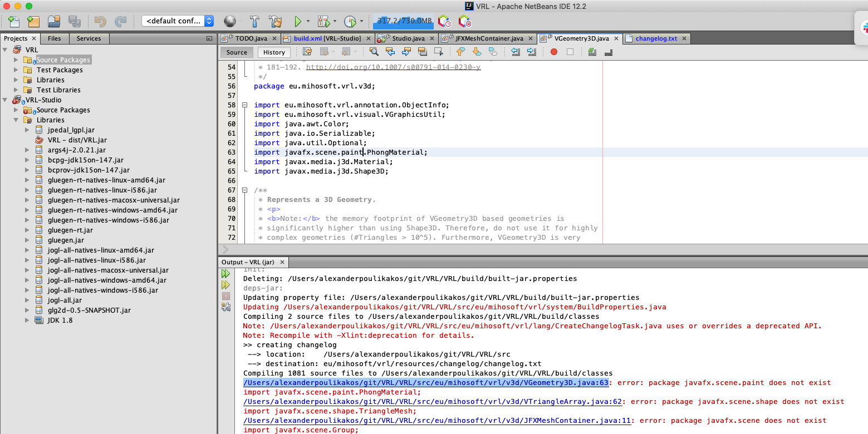The image size is (868, 434).
Task: Toggle Rectangular Selection mode
Action: (438, 52)
